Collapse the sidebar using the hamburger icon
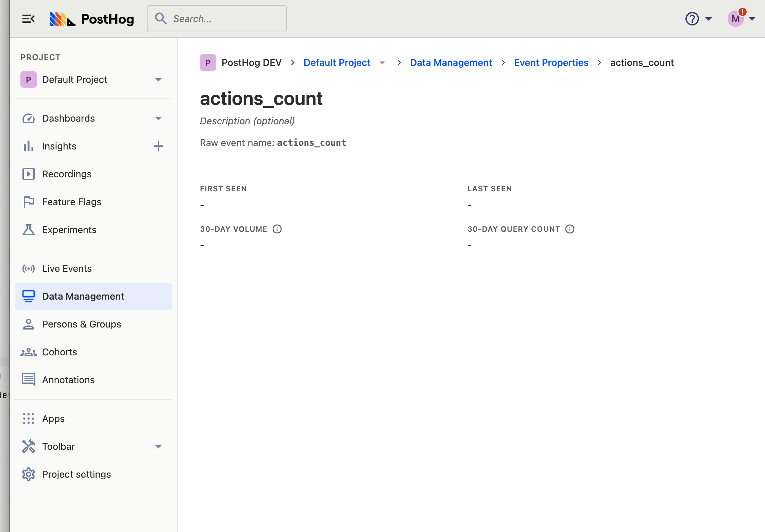This screenshot has height=532, width=765. [x=28, y=19]
